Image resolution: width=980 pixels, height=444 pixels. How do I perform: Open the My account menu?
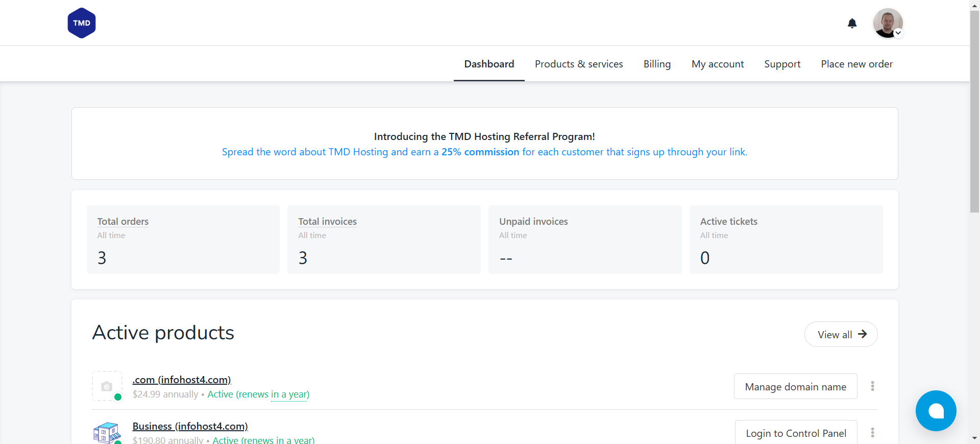tap(718, 64)
